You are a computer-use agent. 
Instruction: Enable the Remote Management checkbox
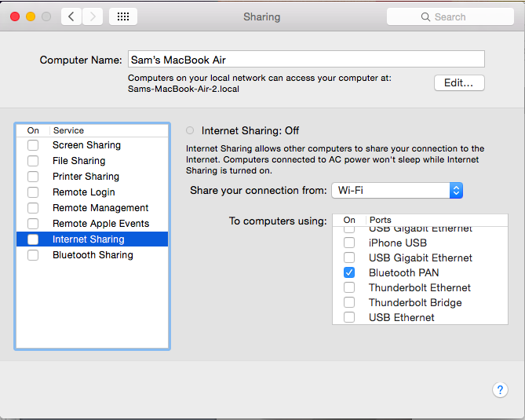[x=33, y=208]
